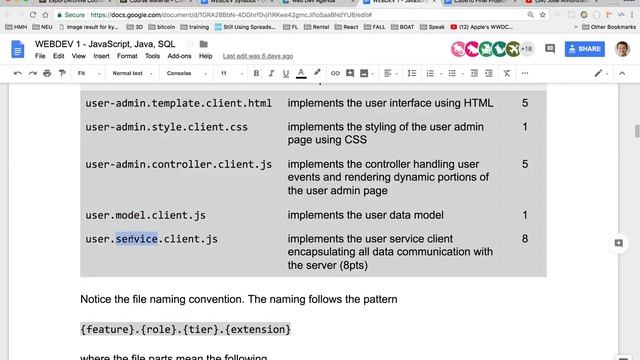
Task: Open the Insert menu
Action: [101, 56]
